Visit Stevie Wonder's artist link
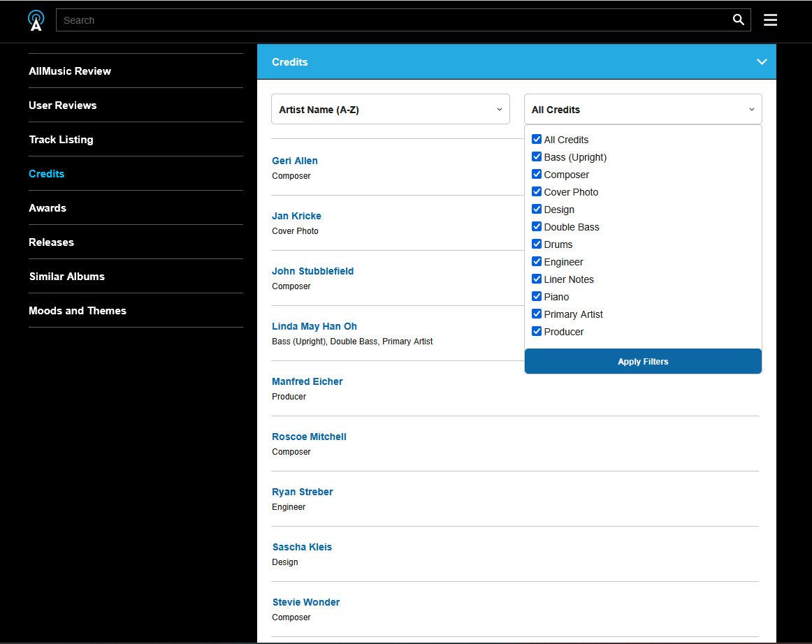Image resolution: width=812 pixels, height=644 pixels. tap(305, 602)
